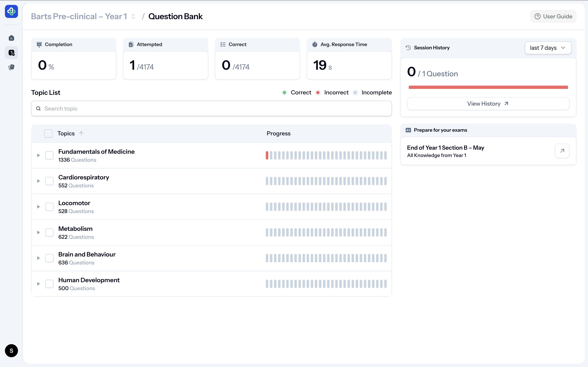Sort topics using the arrow icon

(x=81, y=133)
